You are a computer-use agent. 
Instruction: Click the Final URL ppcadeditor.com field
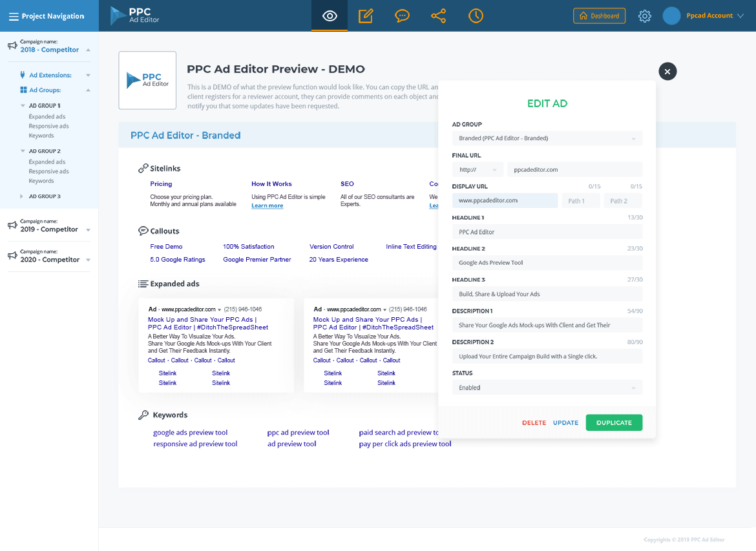[x=574, y=170]
